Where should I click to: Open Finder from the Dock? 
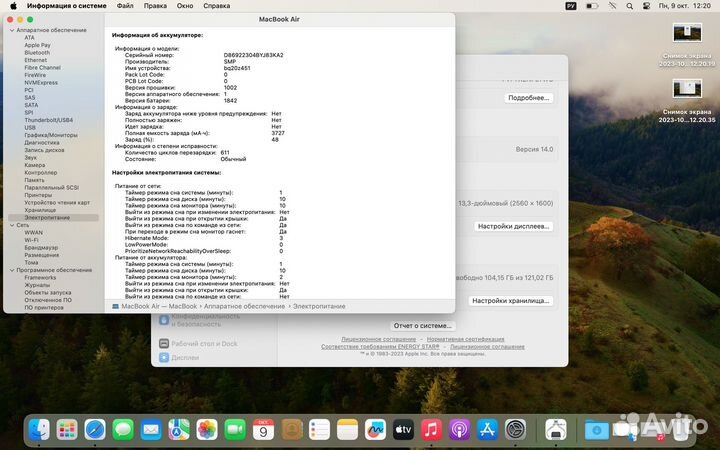(x=39, y=430)
